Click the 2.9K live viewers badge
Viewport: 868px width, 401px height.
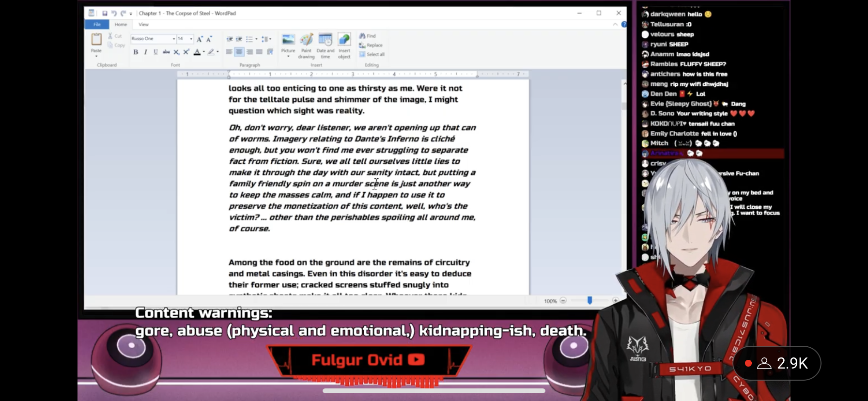(x=777, y=363)
